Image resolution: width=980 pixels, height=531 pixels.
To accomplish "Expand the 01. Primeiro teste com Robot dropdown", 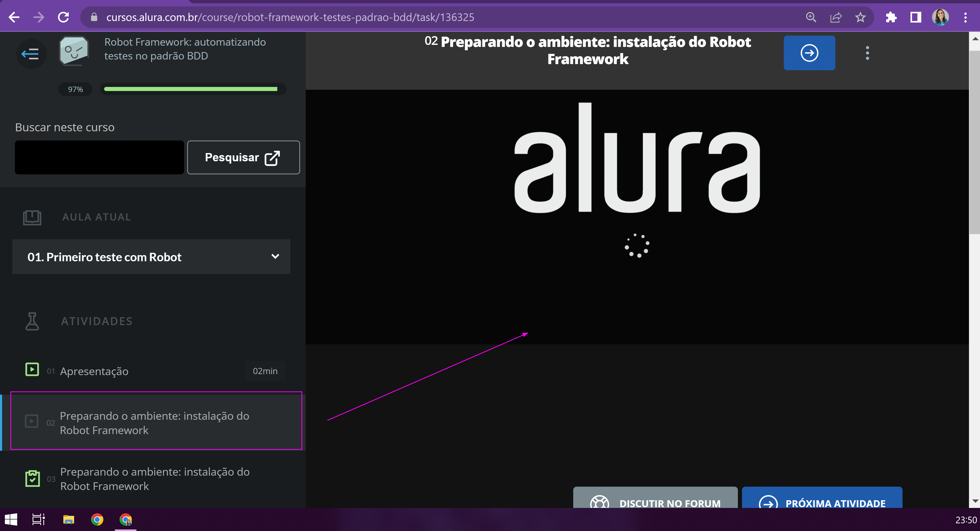I will [x=151, y=257].
